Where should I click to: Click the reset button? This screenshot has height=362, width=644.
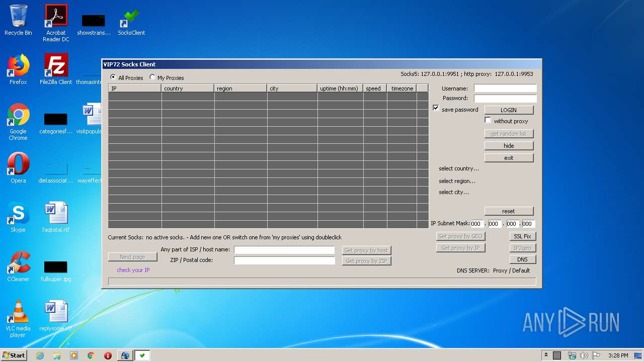click(x=509, y=211)
